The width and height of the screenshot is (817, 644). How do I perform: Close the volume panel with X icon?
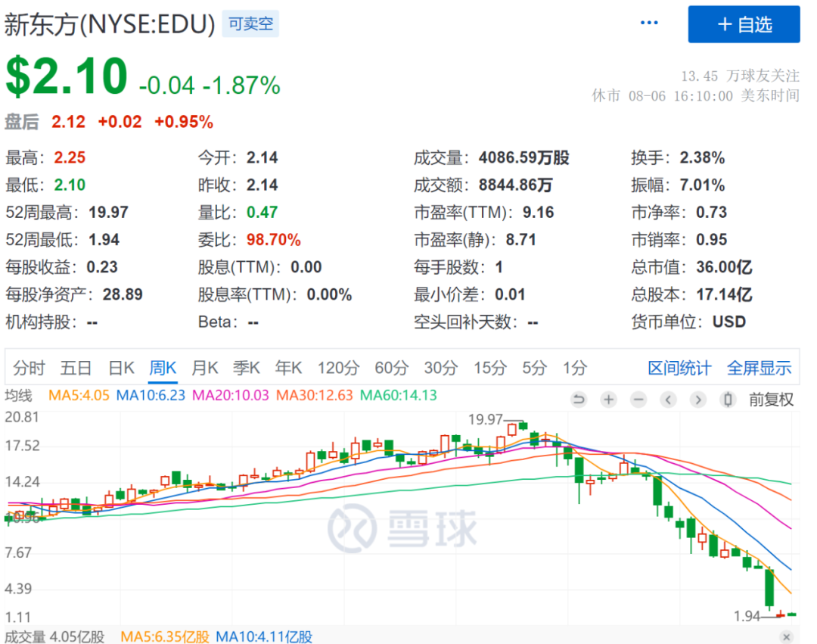coord(786,636)
